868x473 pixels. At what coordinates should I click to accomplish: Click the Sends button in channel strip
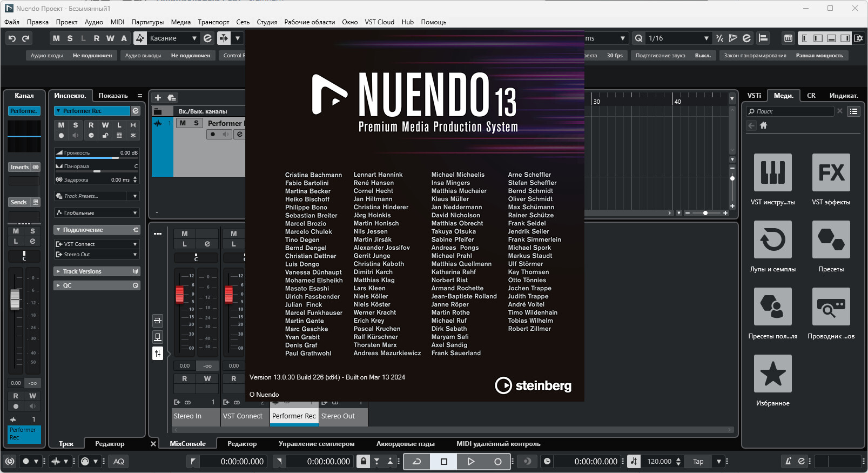coord(24,202)
